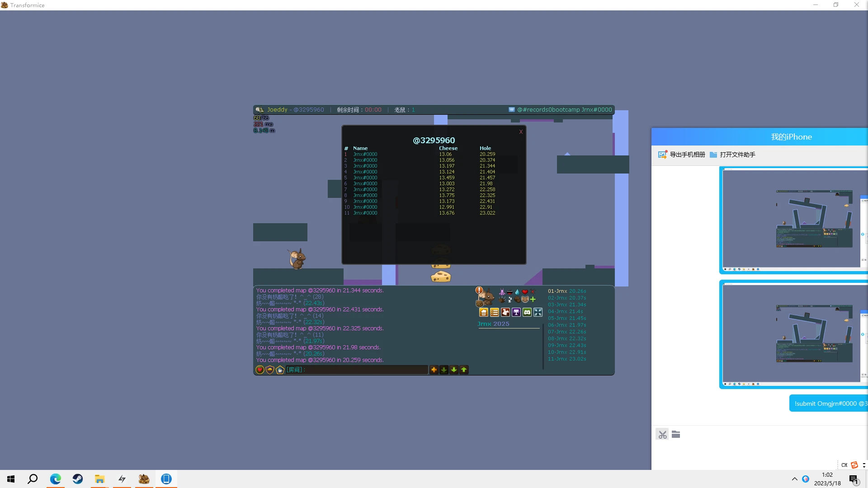Select the pink dress emote icon
The width and height of the screenshot is (868, 488).
point(502,292)
